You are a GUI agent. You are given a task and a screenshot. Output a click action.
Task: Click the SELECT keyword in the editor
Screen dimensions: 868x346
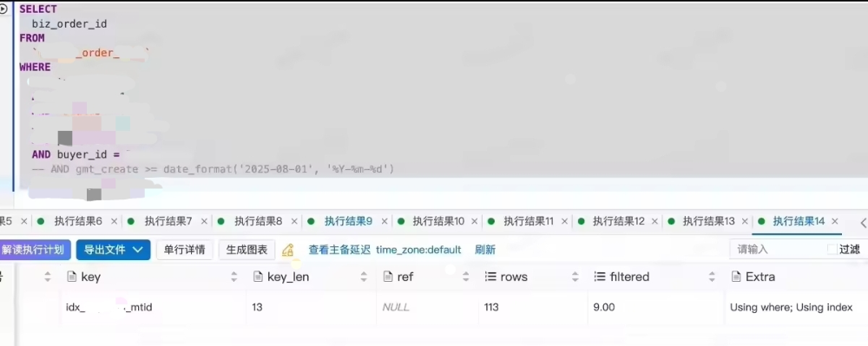(38, 10)
